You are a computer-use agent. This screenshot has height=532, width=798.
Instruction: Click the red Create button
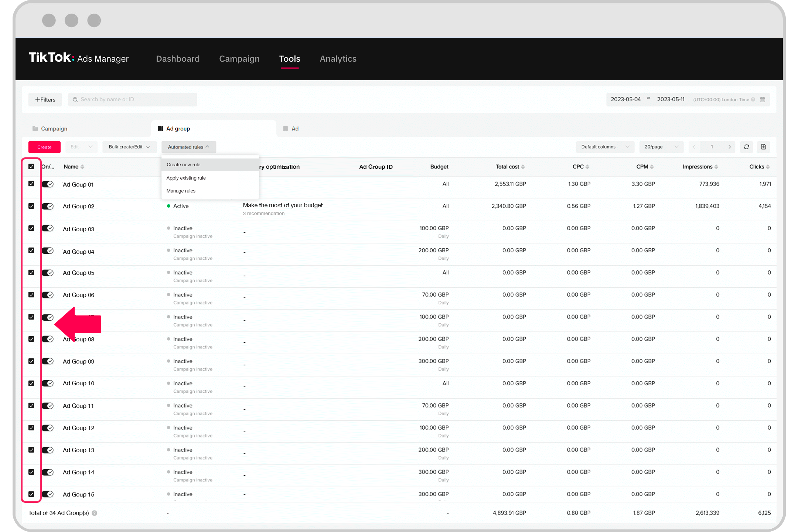[44, 147]
